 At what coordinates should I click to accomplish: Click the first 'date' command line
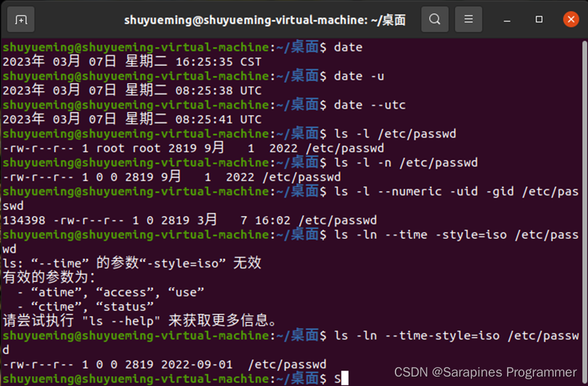(182, 47)
